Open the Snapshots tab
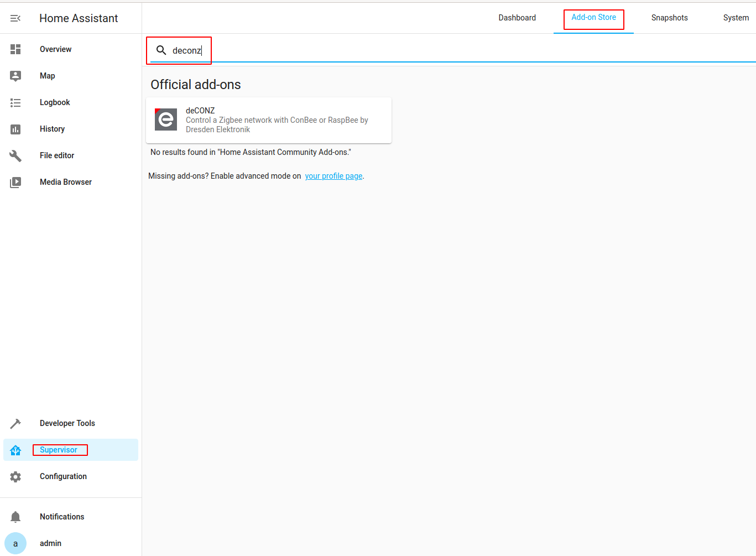The width and height of the screenshot is (756, 556). click(669, 18)
